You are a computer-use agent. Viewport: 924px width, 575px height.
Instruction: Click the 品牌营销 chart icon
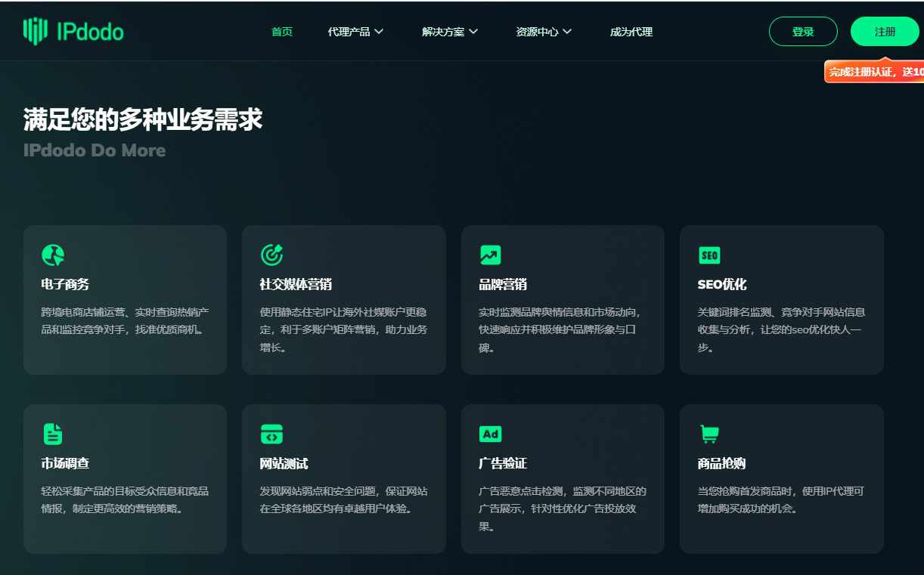pyautogui.click(x=490, y=255)
